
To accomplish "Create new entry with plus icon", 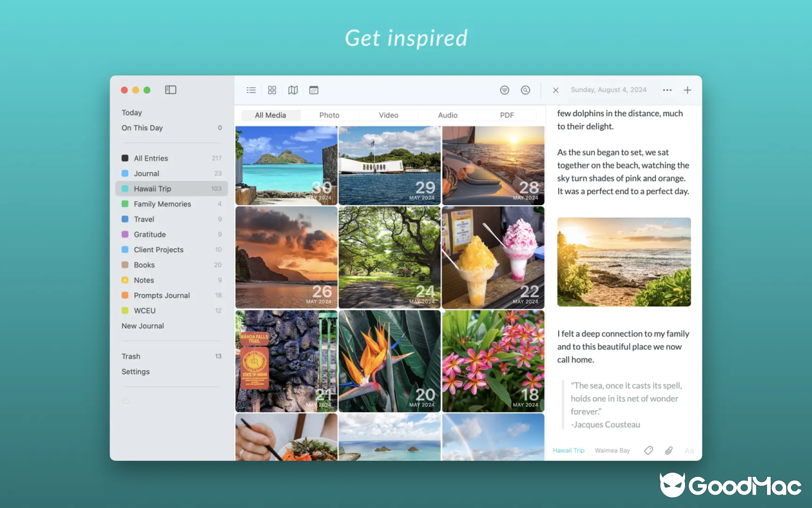I will pos(687,90).
